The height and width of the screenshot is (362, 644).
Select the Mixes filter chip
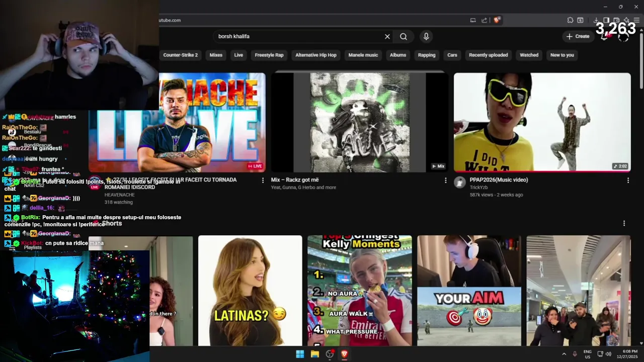[216, 55]
